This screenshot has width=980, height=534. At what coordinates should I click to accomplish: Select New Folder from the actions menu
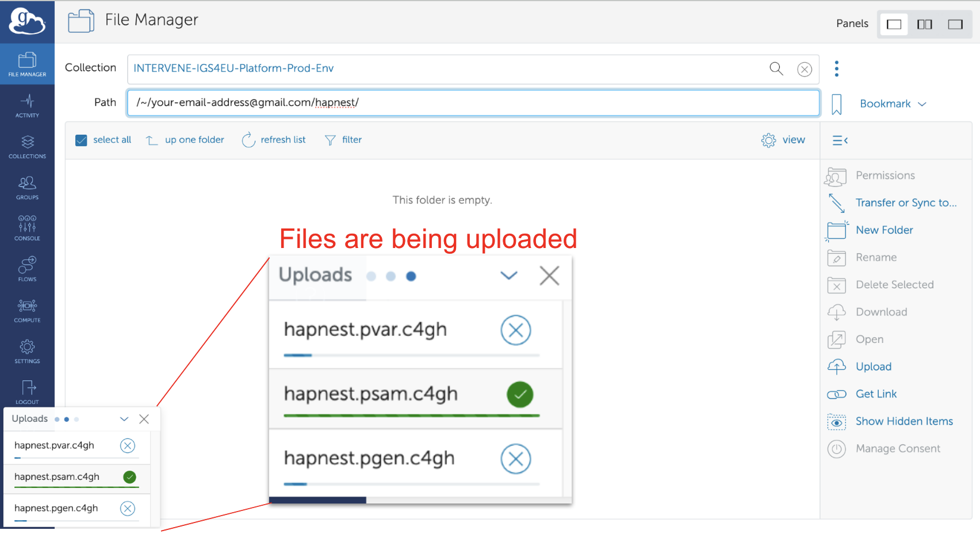tap(884, 230)
